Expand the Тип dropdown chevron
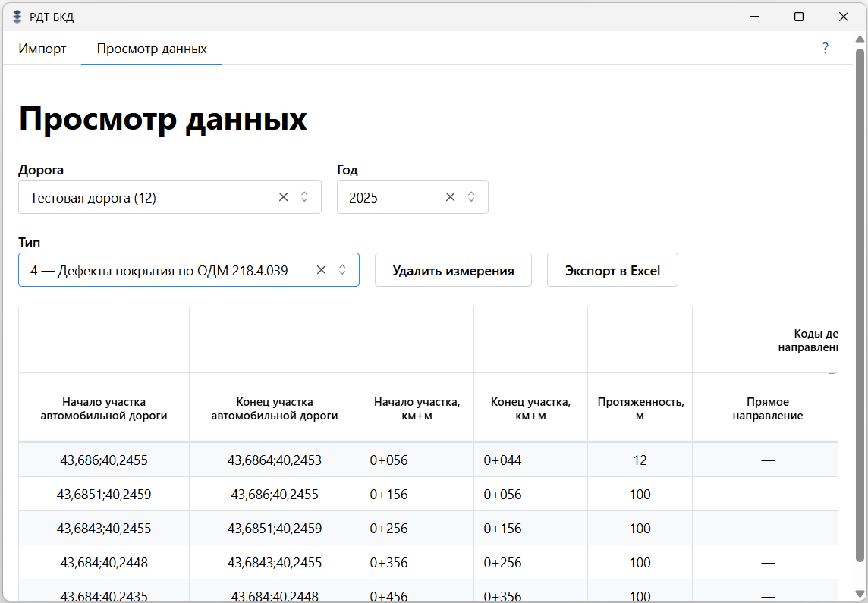 click(342, 270)
